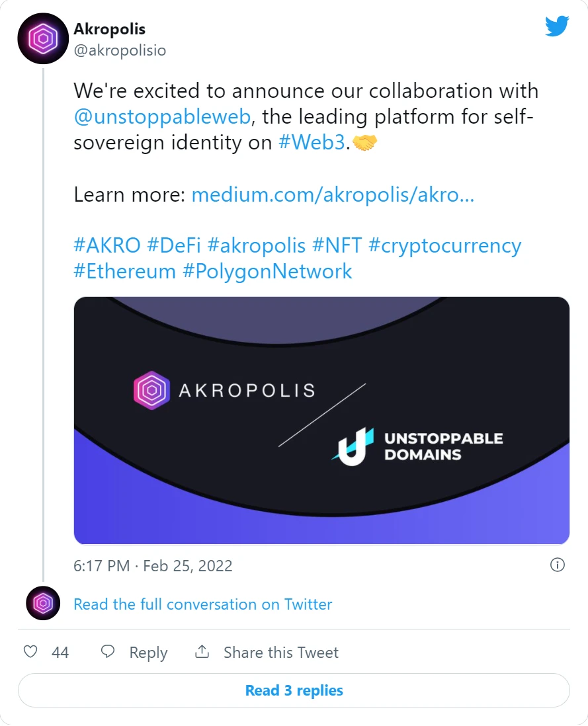Screen dimensions: 588x726
Task: Click the #PolygonNetwork hashtag
Action: point(267,271)
